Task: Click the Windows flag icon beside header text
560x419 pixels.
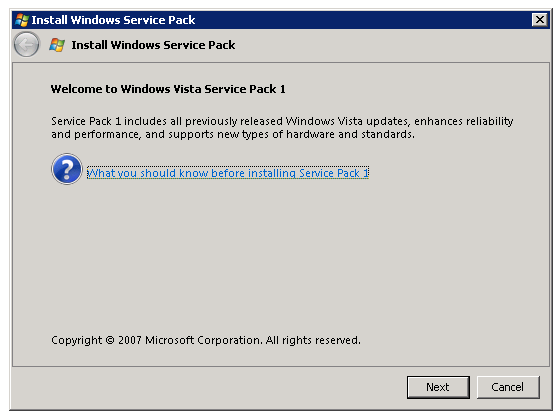Action: (x=57, y=45)
